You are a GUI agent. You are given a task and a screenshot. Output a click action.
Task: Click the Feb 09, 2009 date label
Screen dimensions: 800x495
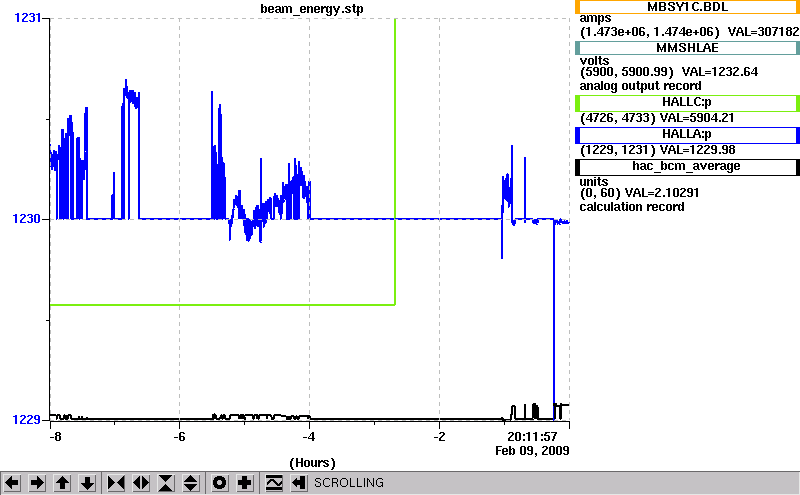tap(532, 451)
